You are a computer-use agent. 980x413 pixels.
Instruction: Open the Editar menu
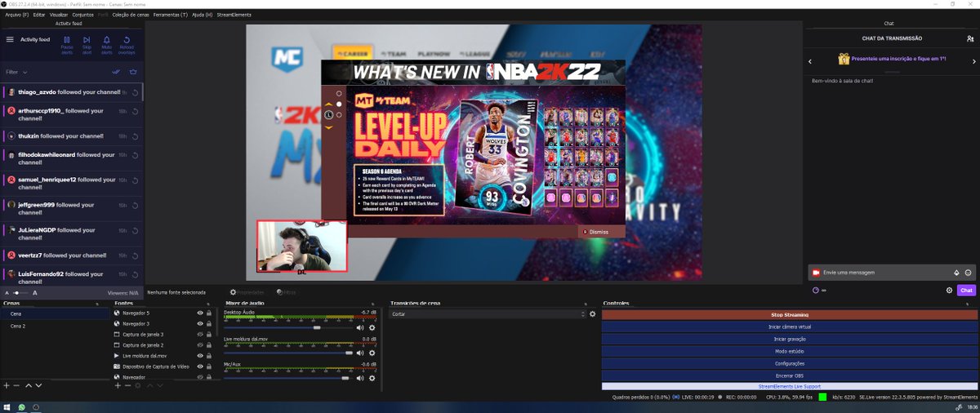pos(38,15)
